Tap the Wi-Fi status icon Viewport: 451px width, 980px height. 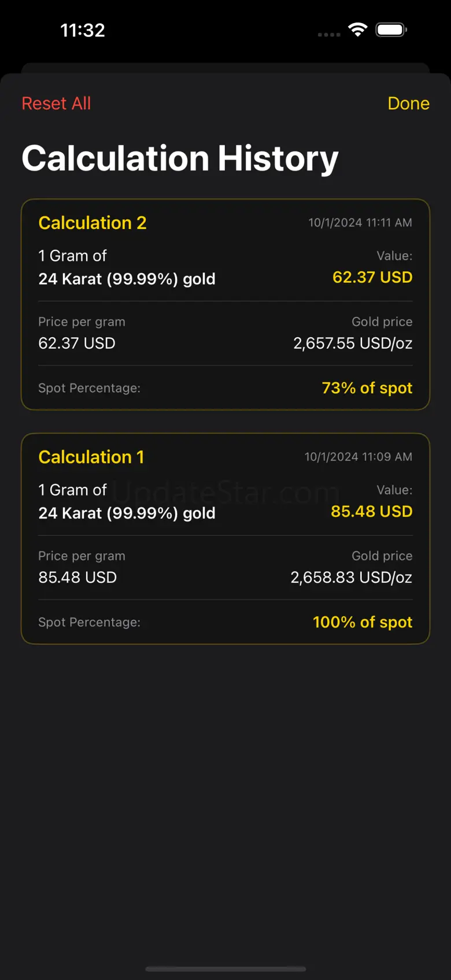coord(358,29)
